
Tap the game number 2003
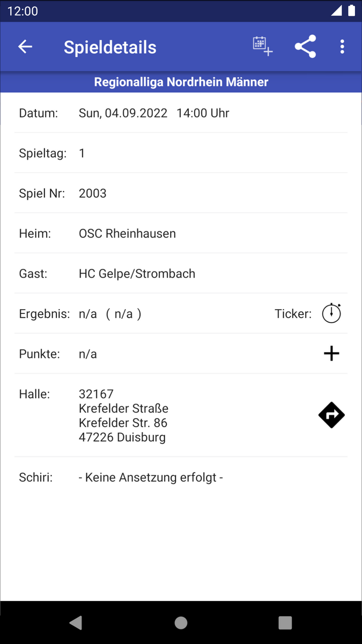click(93, 193)
